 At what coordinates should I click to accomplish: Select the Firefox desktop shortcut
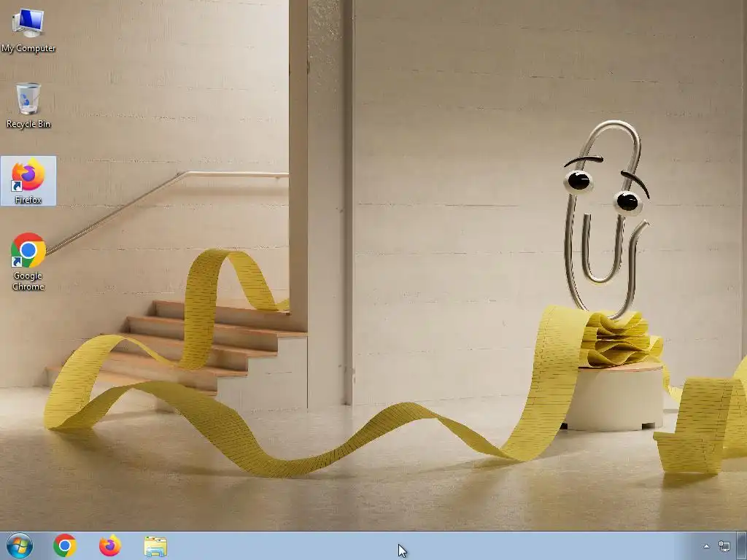click(x=28, y=181)
